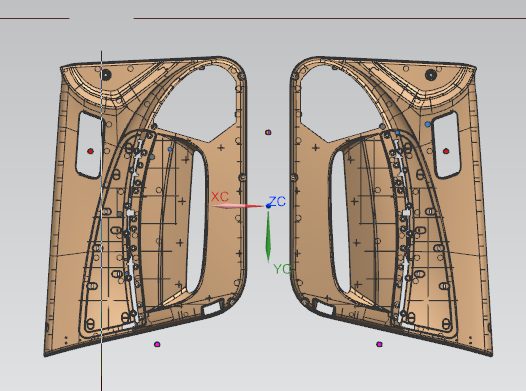Select red point in right panel's handle opening
Screen dimensions: 526x391
[x=446, y=151]
